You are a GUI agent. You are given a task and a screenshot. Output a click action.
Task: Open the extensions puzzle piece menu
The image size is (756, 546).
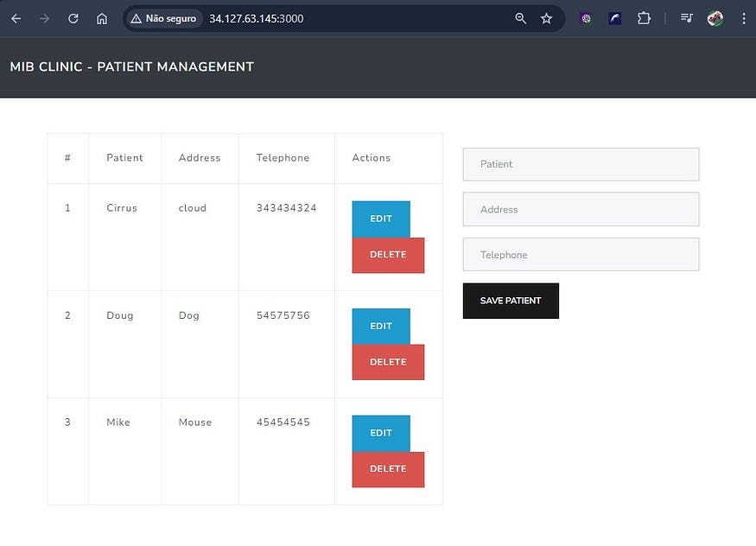coord(644,19)
